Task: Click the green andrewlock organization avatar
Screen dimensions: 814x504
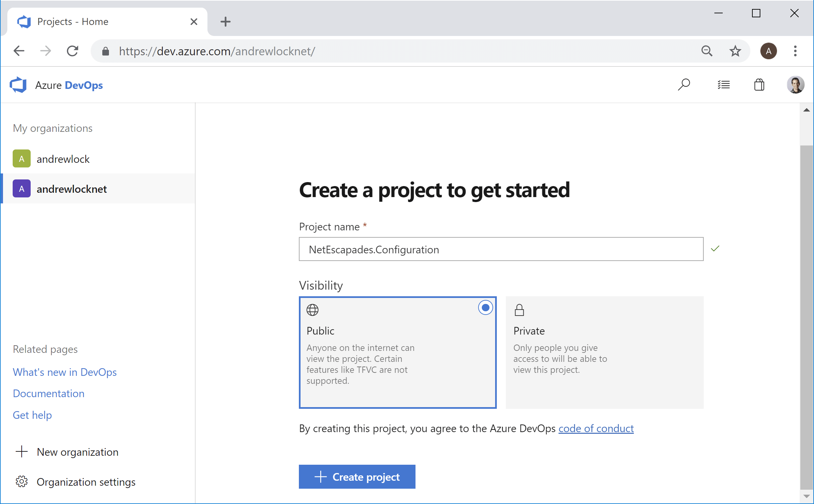Action: click(x=22, y=159)
